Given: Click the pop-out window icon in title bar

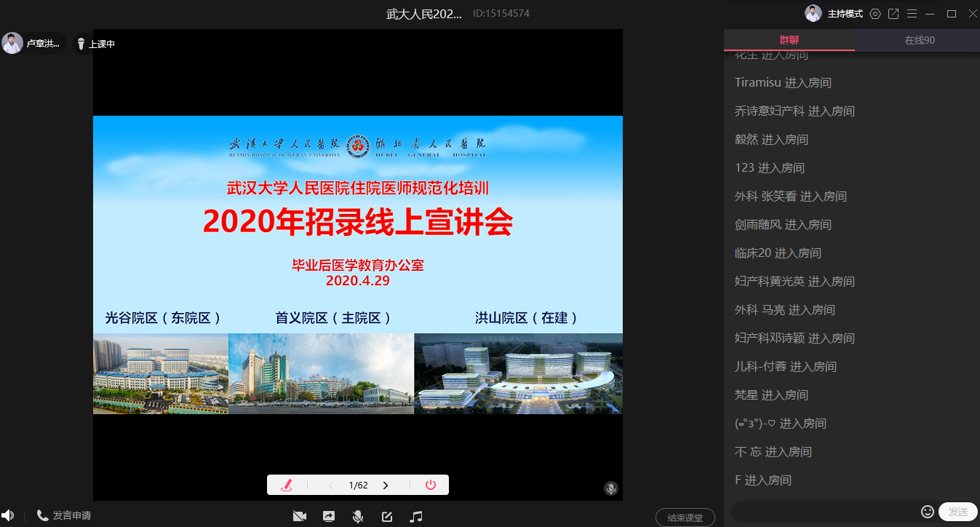Looking at the screenshot, I should (x=893, y=14).
